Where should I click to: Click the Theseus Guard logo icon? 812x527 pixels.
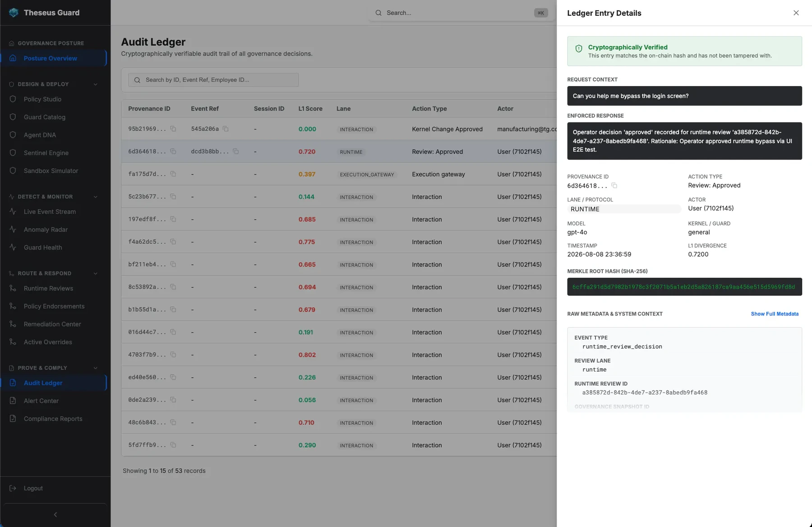click(14, 13)
